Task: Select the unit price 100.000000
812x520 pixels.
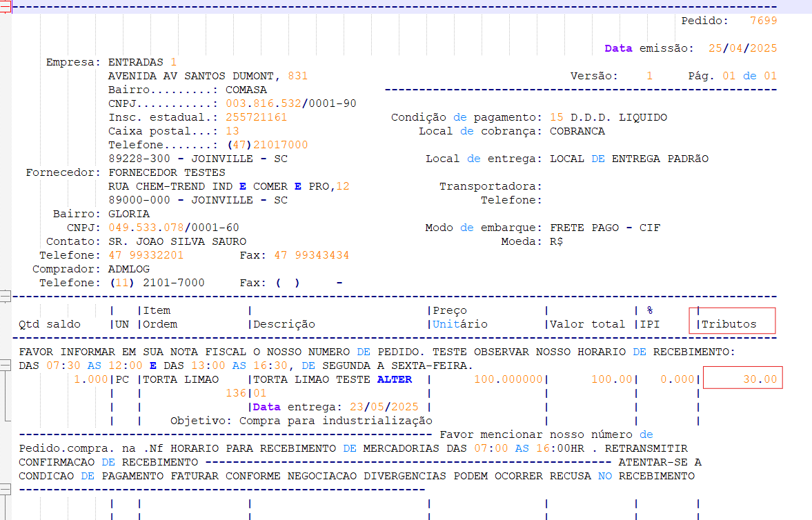Action: [x=508, y=379]
